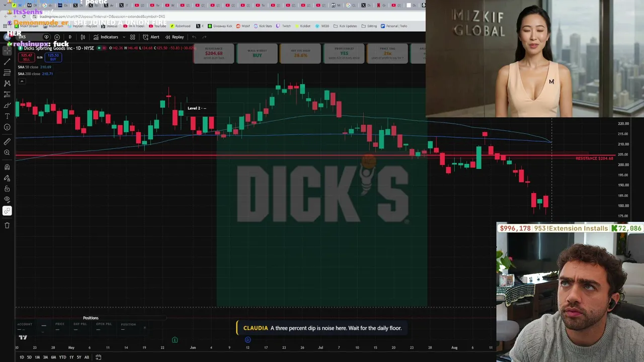Viewport: 644px width, 362px height.
Task: Click the Wall Street BUY info card
Action: point(257,53)
